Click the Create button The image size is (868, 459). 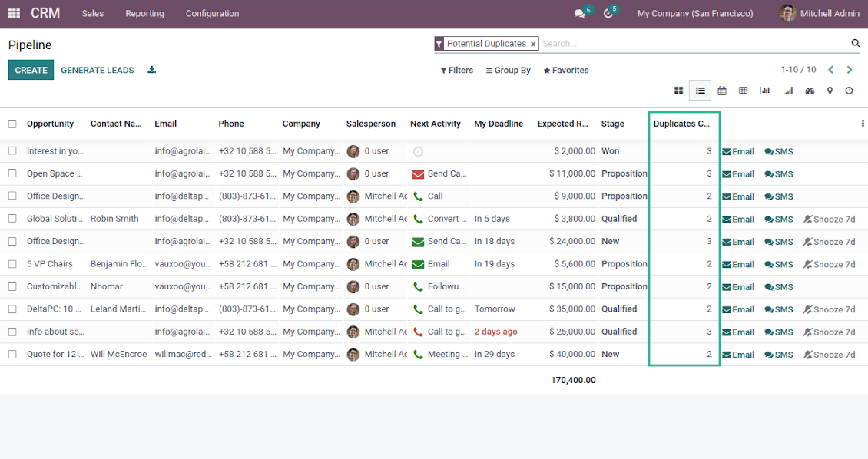(x=31, y=70)
